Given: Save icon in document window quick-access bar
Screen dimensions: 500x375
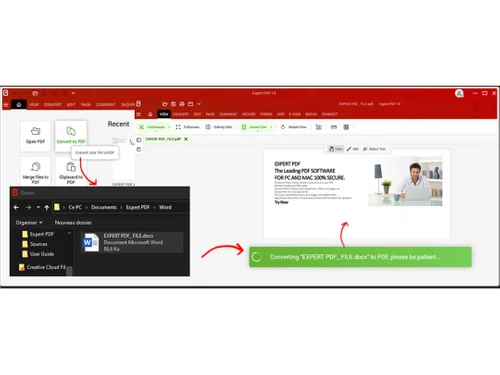Looking at the screenshot, I should point(173,104).
